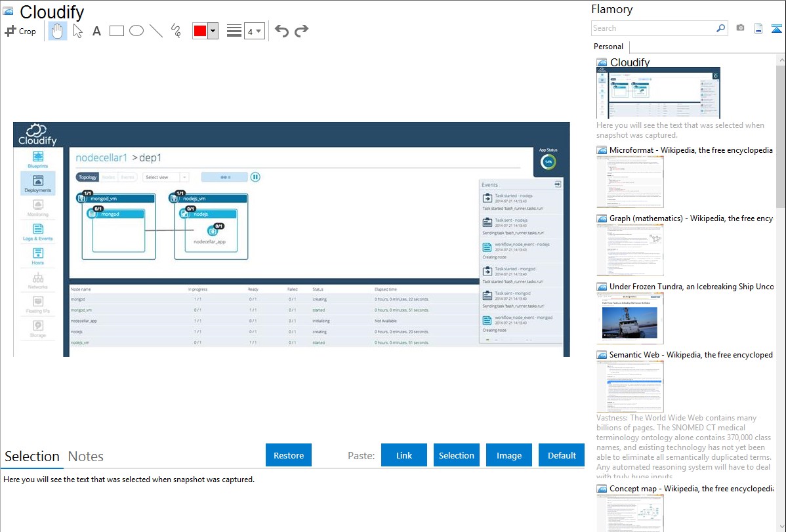Image resolution: width=786 pixels, height=532 pixels.
Task: Click the document page icon in Flamory panel
Action: tap(758, 29)
